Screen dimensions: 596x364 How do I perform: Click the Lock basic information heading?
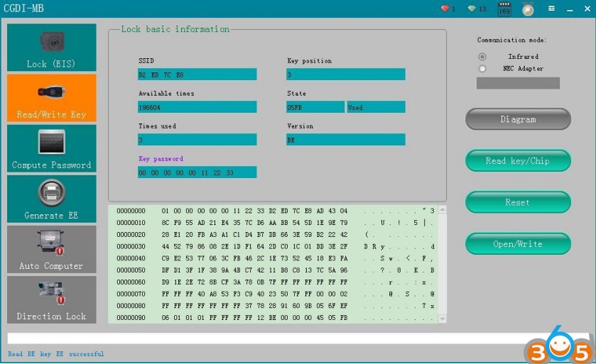pos(175,29)
